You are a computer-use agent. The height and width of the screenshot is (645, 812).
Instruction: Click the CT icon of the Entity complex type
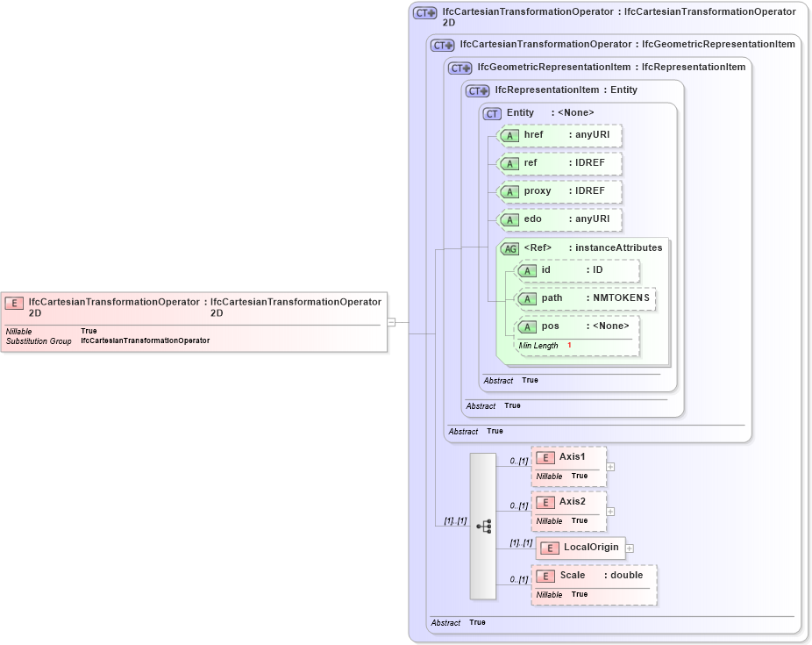coord(493,112)
